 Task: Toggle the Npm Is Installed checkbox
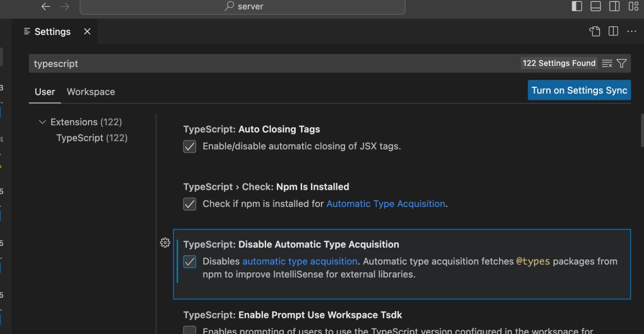tap(190, 204)
